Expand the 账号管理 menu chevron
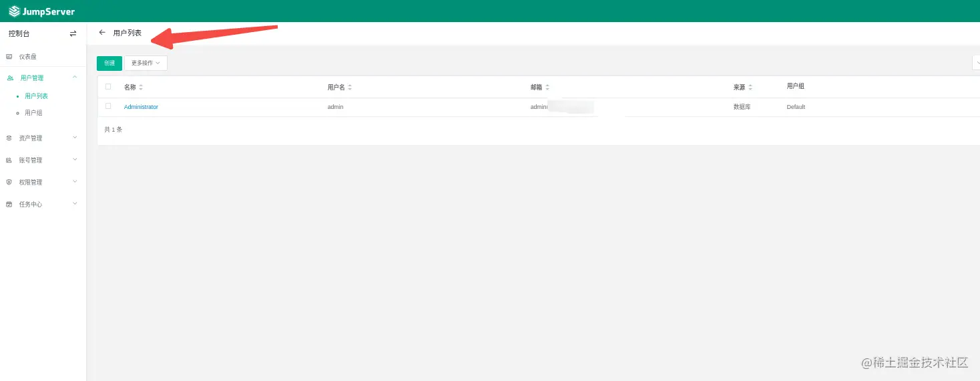980x381 pixels. click(75, 160)
